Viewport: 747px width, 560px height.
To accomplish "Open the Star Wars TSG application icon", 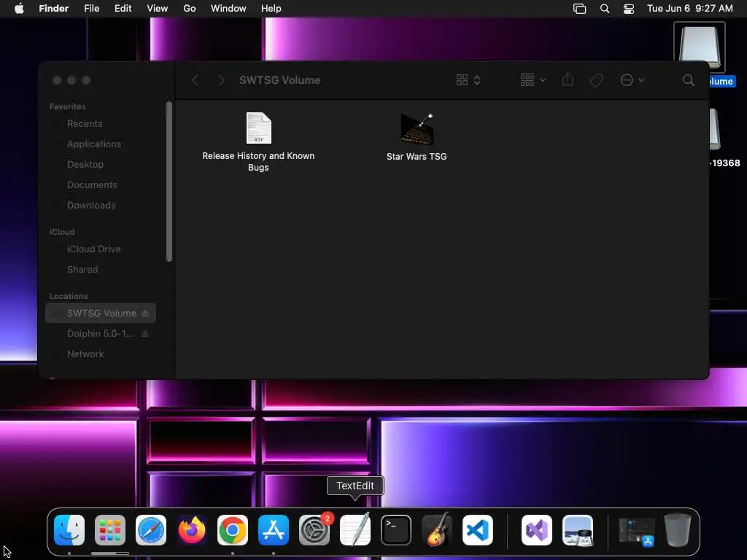I will (x=417, y=128).
